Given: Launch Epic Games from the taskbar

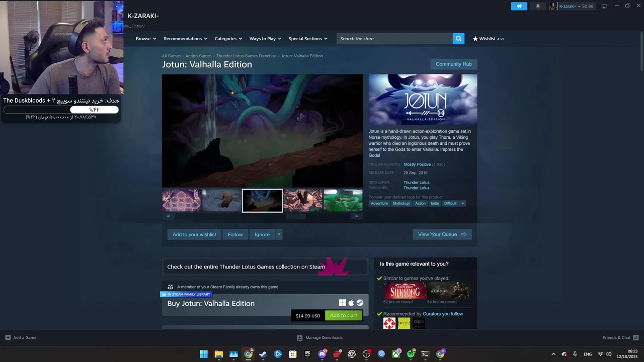Looking at the screenshot, I should coord(307,354).
